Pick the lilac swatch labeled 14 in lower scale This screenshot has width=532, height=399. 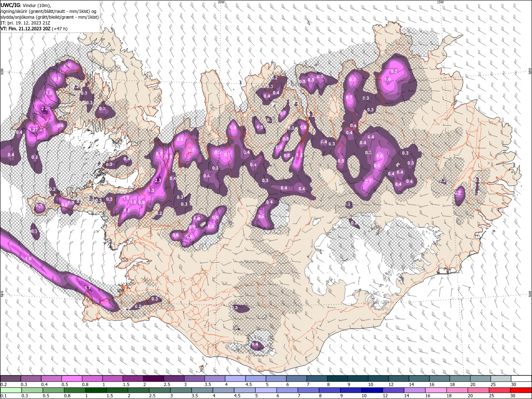coord(415,390)
